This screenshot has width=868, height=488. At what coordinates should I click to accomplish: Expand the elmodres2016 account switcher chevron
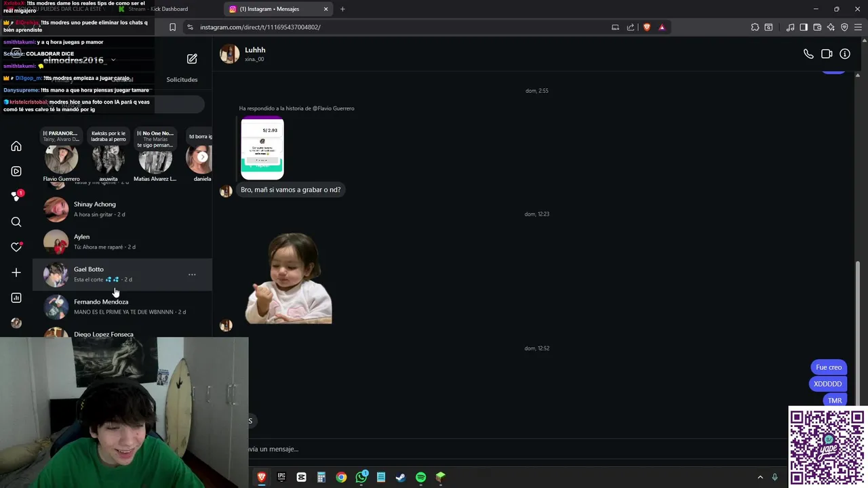113,60
